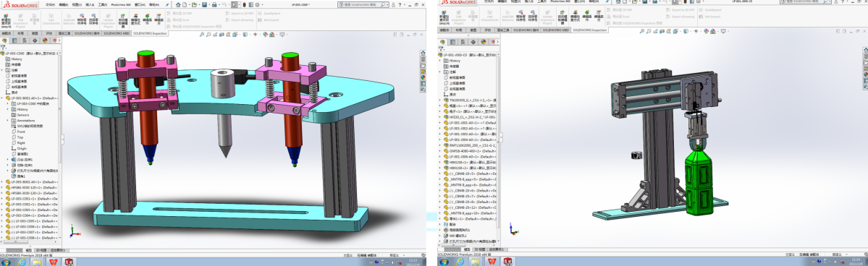Click the tree filter funnel icon in the left window
The width and height of the screenshot is (868, 266).
click(3, 48)
